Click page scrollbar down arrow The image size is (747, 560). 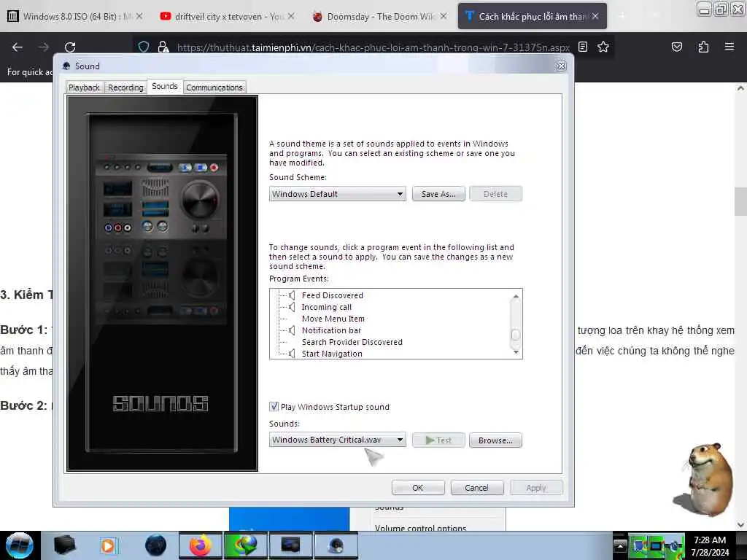[740, 525]
